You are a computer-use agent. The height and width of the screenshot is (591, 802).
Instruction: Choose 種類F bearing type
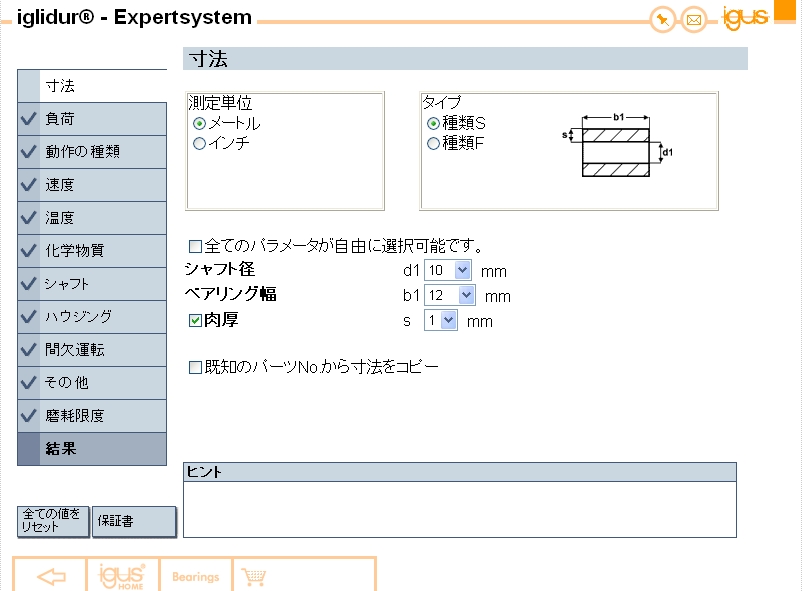pyautogui.click(x=433, y=143)
